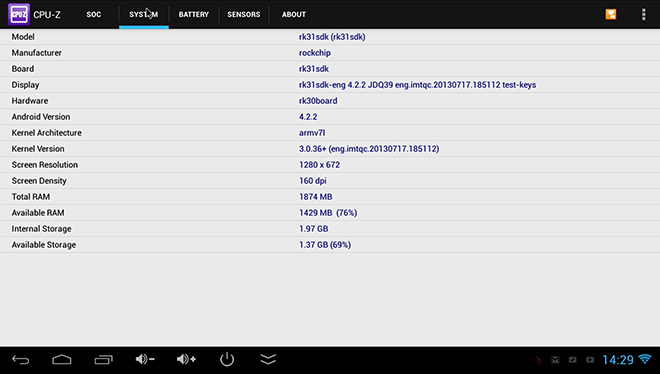The width and height of the screenshot is (660, 374).
Task: Go to the SENSORS tab
Action: [x=244, y=14]
